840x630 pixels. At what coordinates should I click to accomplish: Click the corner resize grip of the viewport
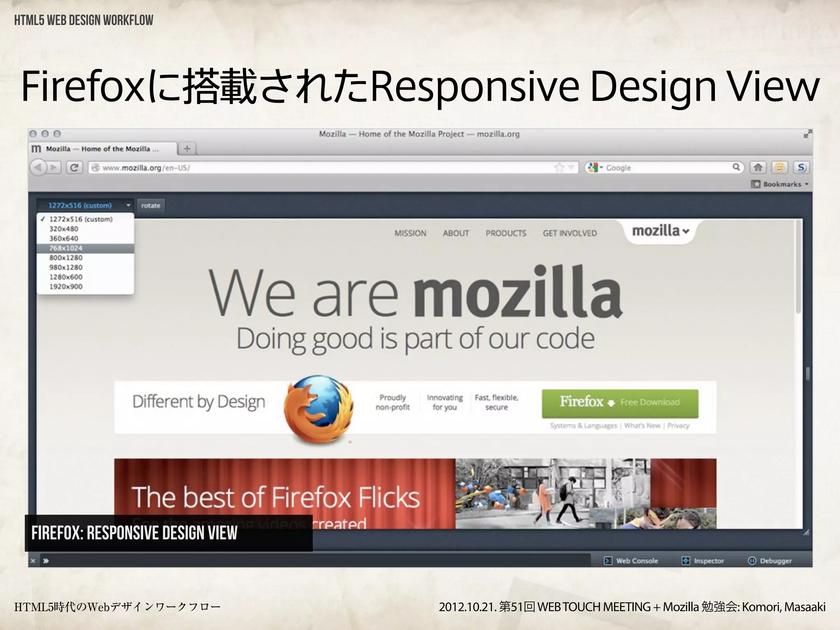[806, 532]
